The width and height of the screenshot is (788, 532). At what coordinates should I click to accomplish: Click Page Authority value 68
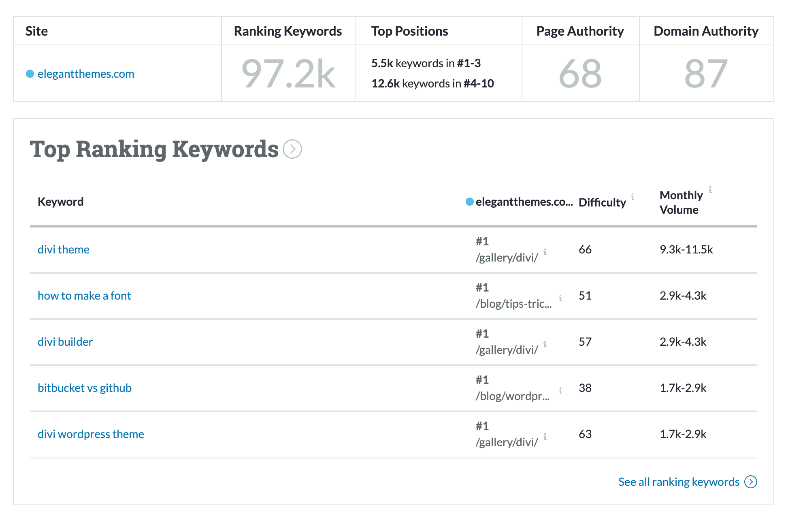(x=580, y=74)
